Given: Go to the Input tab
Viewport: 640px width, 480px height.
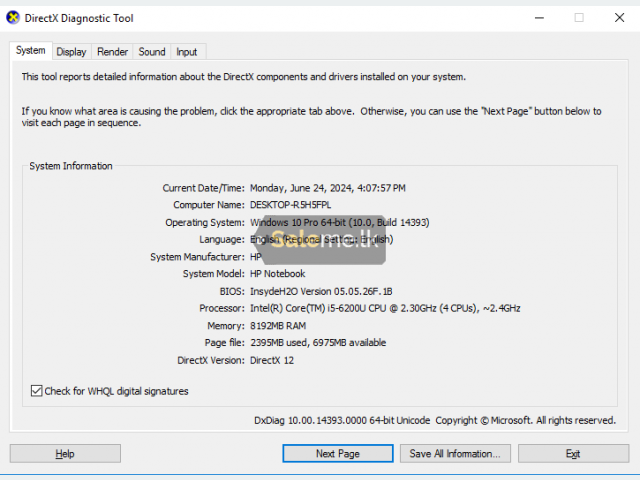Looking at the screenshot, I should [187, 52].
